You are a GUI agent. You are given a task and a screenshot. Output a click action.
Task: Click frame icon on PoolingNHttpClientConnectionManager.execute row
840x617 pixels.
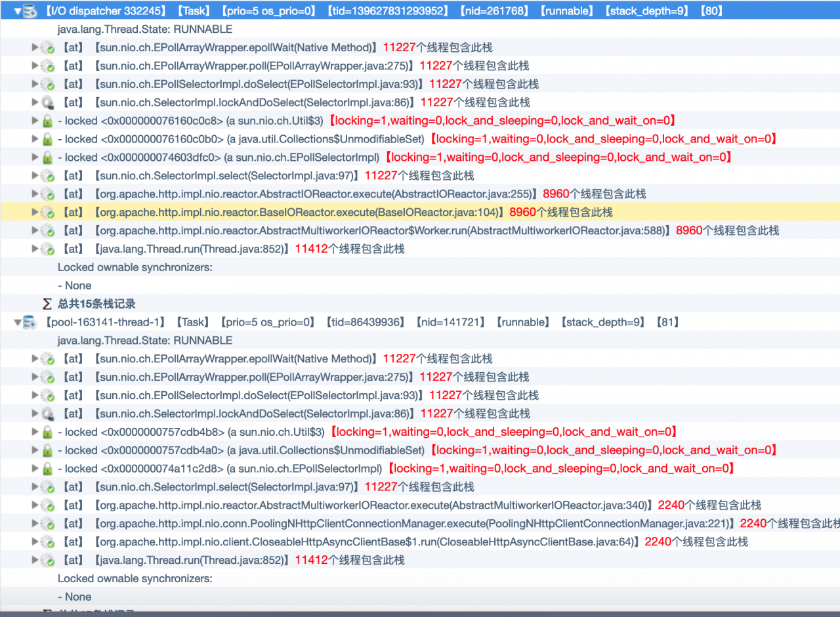click(47, 524)
